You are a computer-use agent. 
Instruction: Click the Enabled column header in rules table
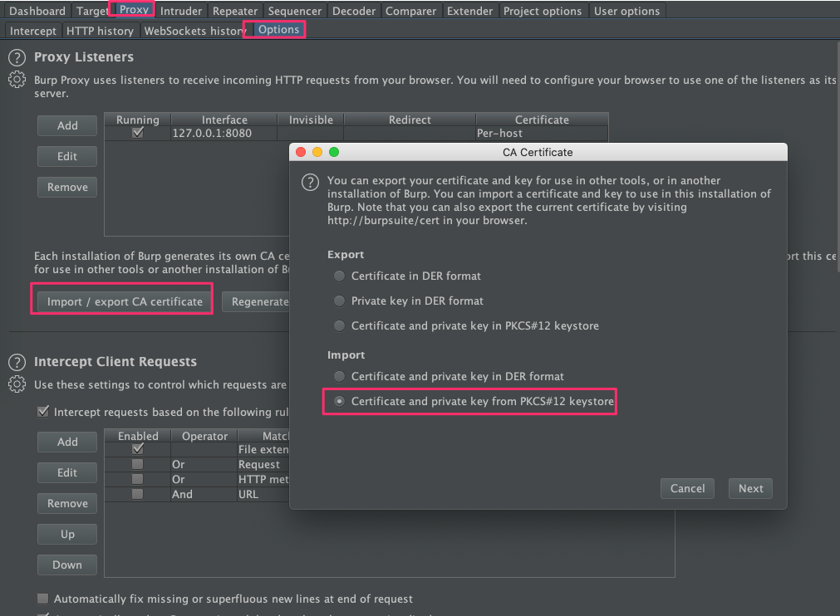click(x=138, y=436)
